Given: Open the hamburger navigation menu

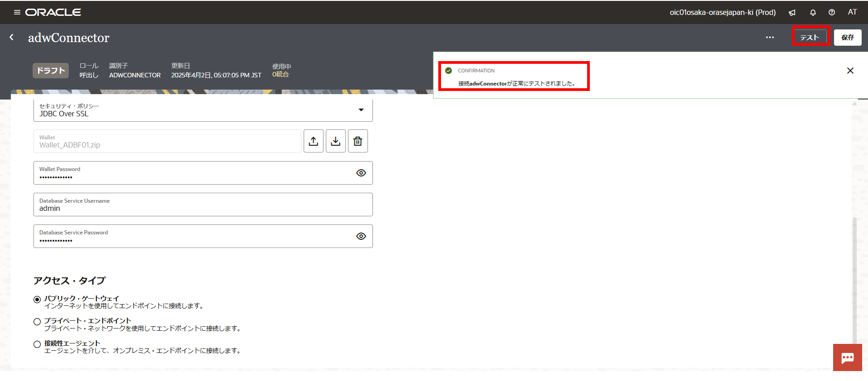Looking at the screenshot, I should pyautogui.click(x=17, y=12).
